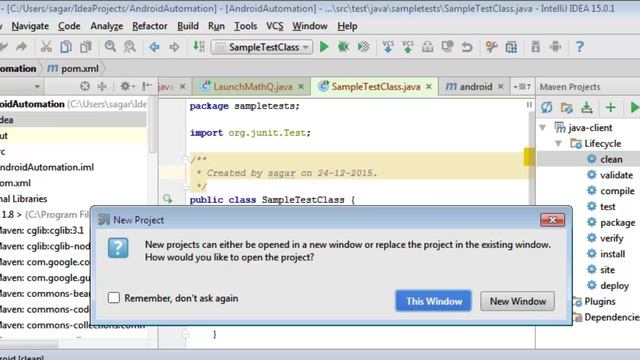Close the LaunchMathQ.java tab
The image size is (640, 360).
tap(301, 87)
